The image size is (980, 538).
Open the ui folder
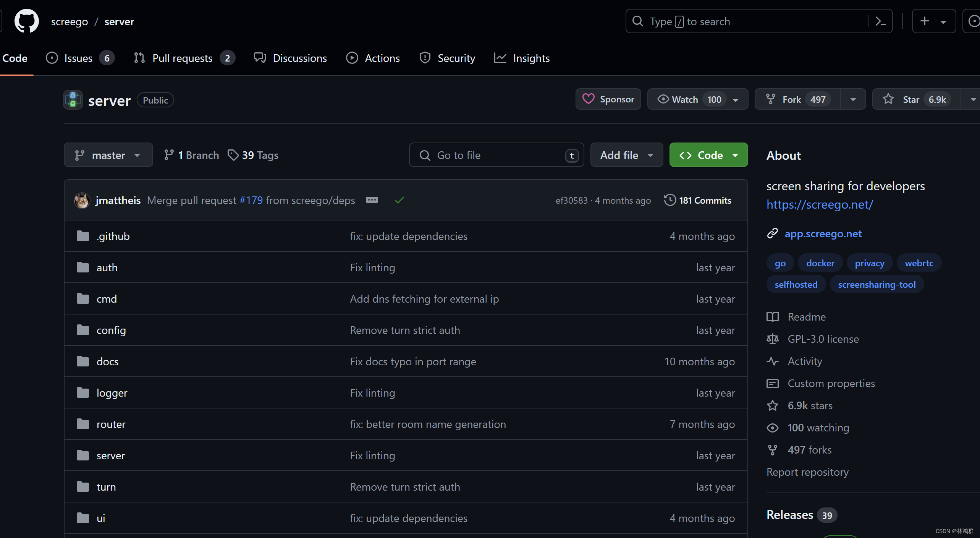pyautogui.click(x=101, y=518)
